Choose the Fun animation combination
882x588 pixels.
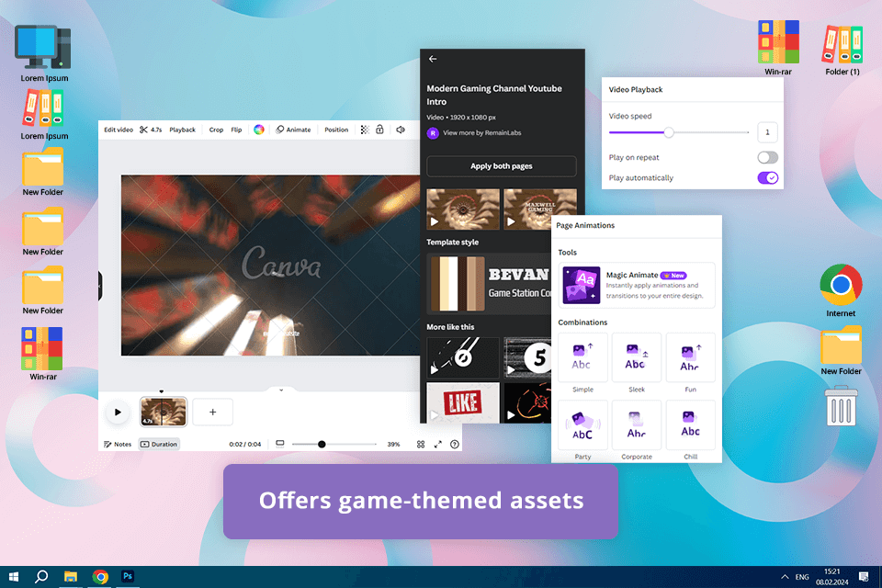(691, 357)
